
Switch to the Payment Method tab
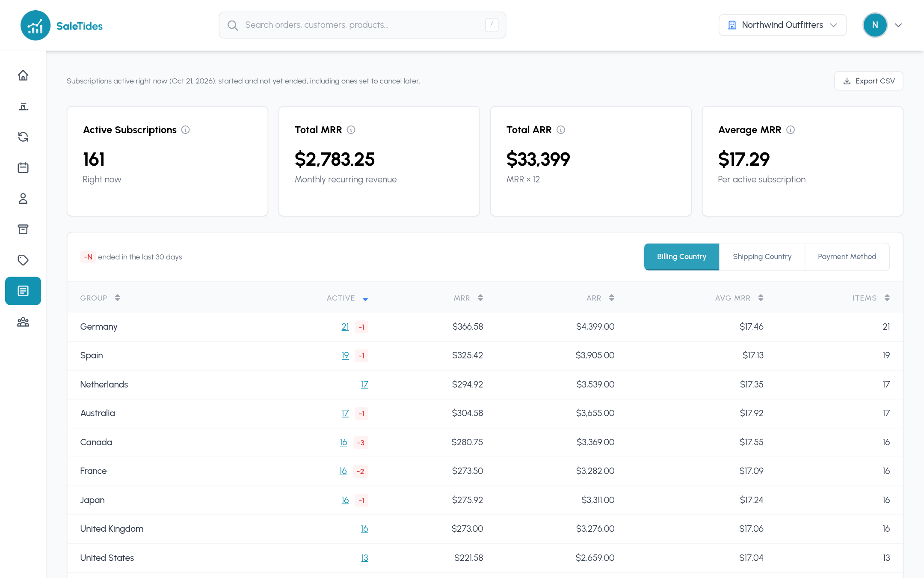pyautogui.click(x=847, y=257)
